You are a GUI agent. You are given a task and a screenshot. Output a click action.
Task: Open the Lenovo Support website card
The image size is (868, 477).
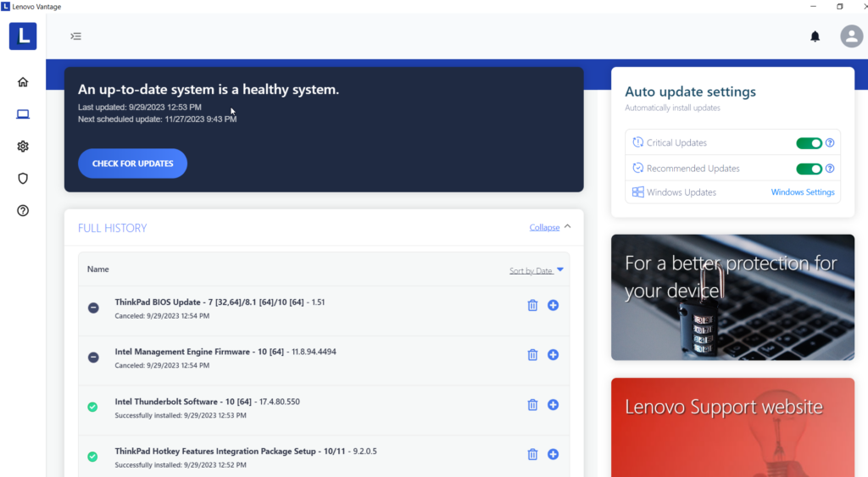pos(732,427)
